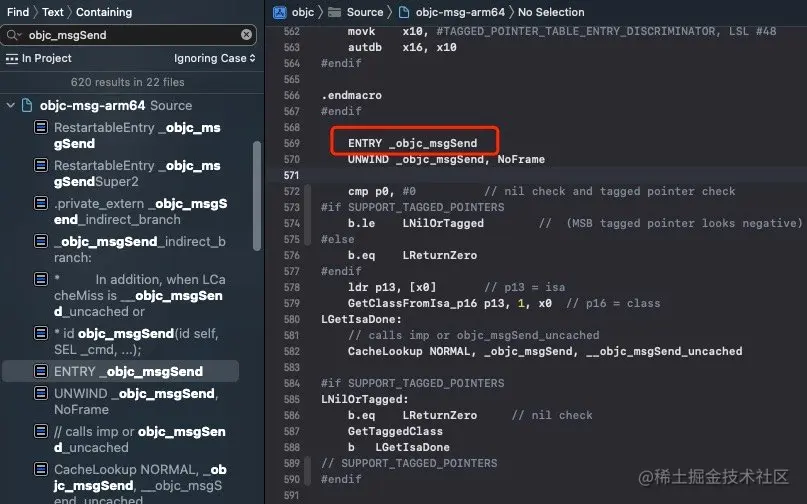Select result _objc_msgSend_indirect_branch: label
This screenshot has width=807, height=504.
click(x=140, y=250)
